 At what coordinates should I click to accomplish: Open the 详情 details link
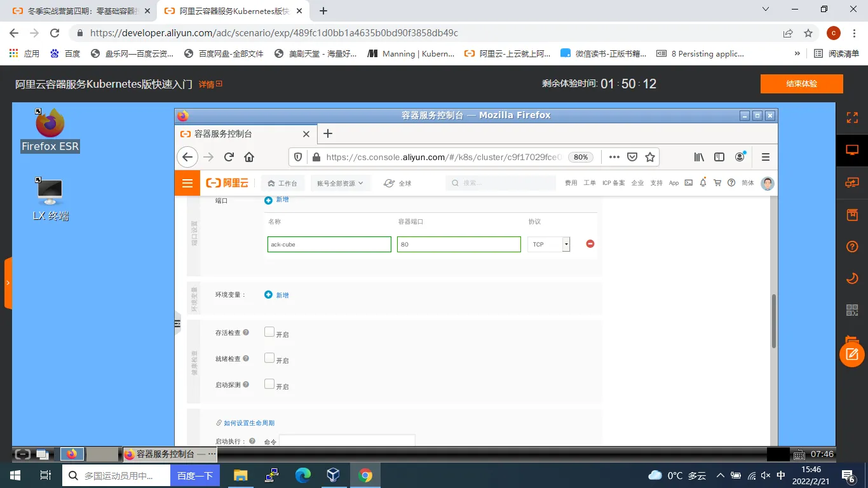pyautogui.click(x=210, y=84)
